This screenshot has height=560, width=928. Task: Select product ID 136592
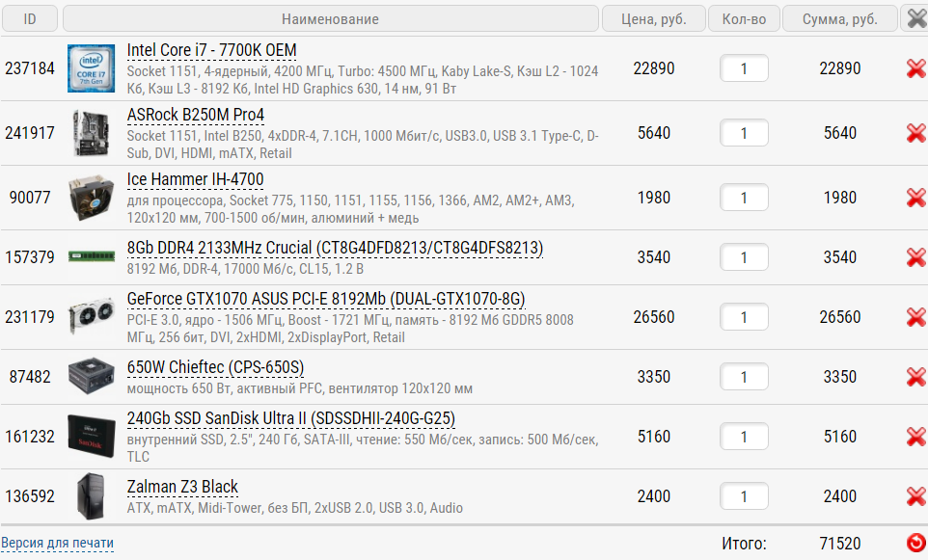coord(30,496)
